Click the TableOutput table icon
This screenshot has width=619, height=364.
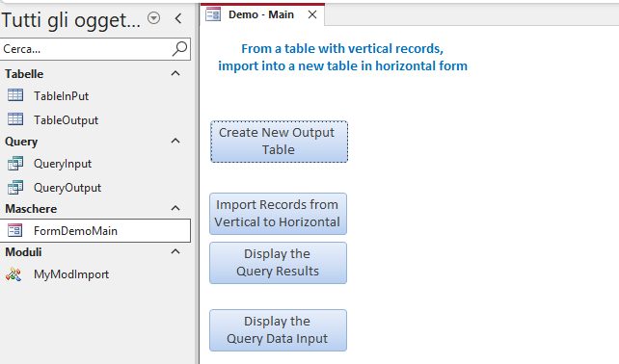pos(15,119)
